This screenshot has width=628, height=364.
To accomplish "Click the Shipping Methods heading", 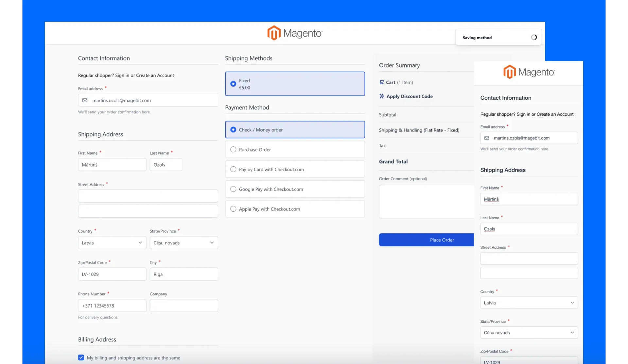I will (x=249, y=58).
